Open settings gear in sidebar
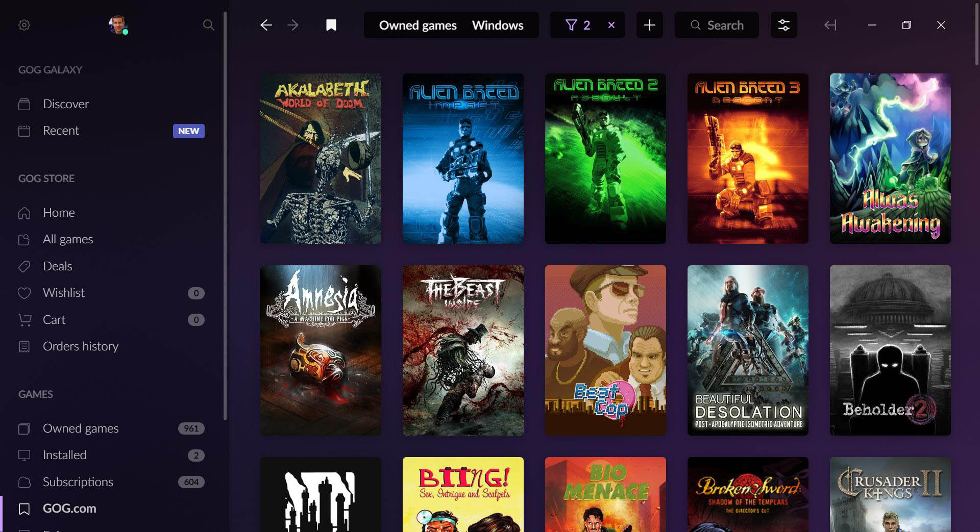This screenshot has height=532, width=980. pyautogui.click(x=24, y=25)
